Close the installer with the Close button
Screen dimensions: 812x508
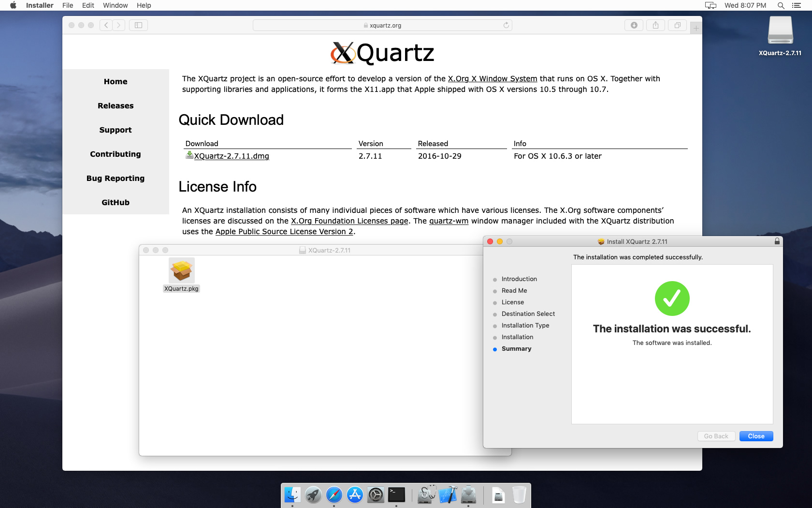756,436
